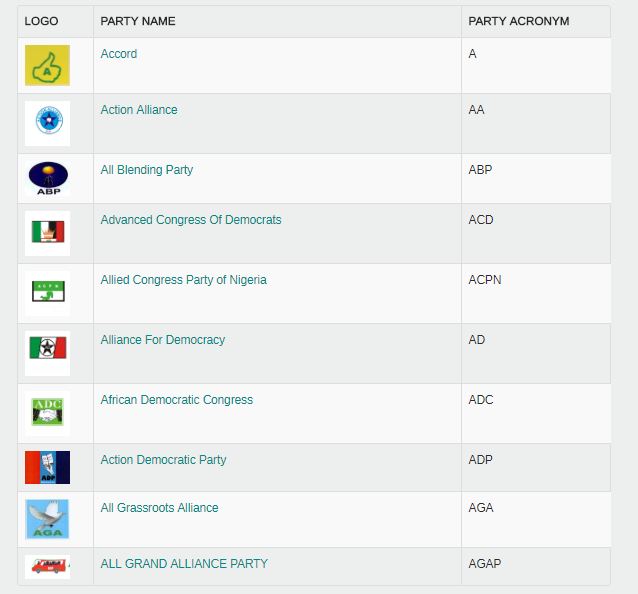The image size is (638, 594).
Task: Open the Accord party link
Action: point(119,54)
